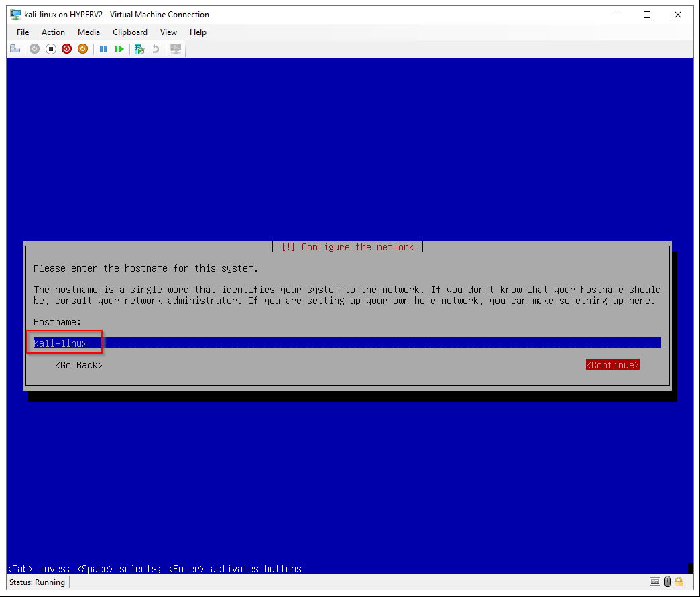Screen dimensions: 700x597
Task: Create a checkpoint via toolbar icon
Action: (x=139, y=49)
